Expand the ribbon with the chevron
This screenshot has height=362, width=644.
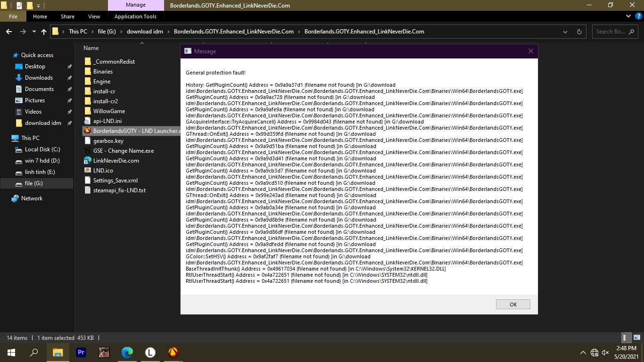coord(628,16)
